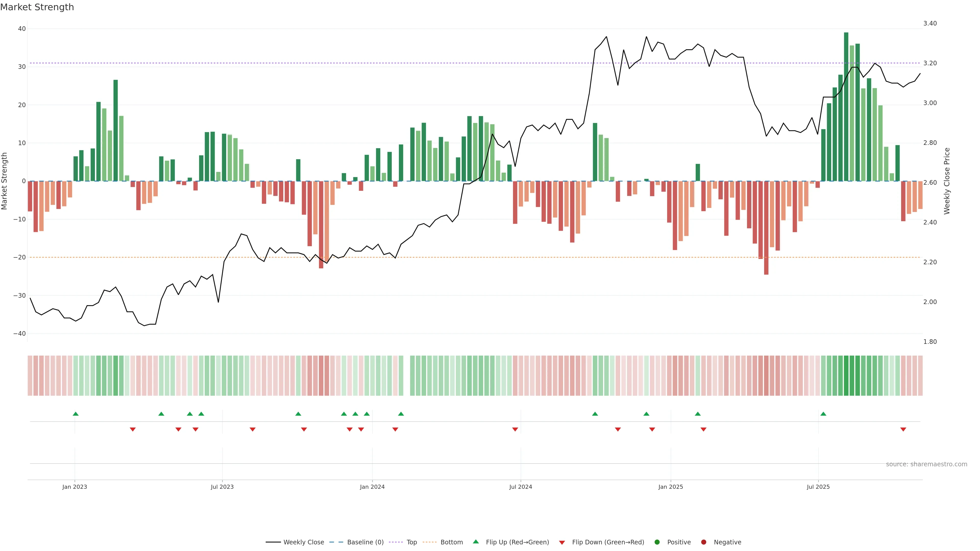Click the last Flip Down marker at far right

(x=903, y=429)
